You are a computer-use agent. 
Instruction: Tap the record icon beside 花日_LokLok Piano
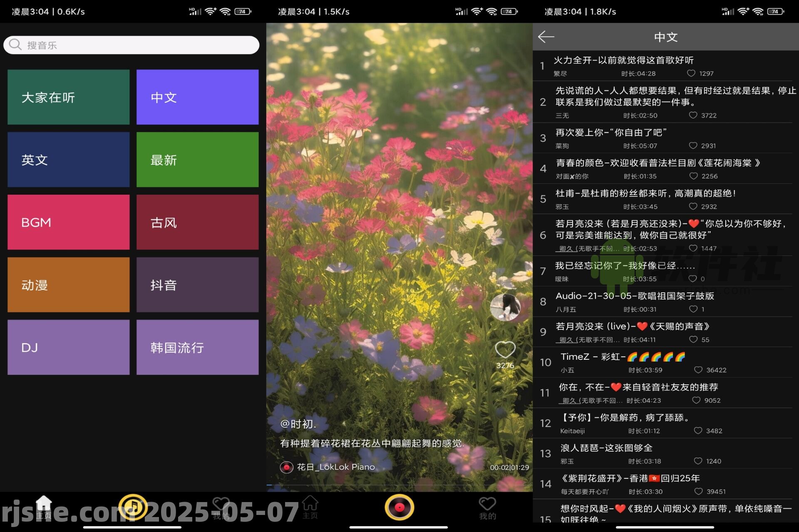coord(288,467)
